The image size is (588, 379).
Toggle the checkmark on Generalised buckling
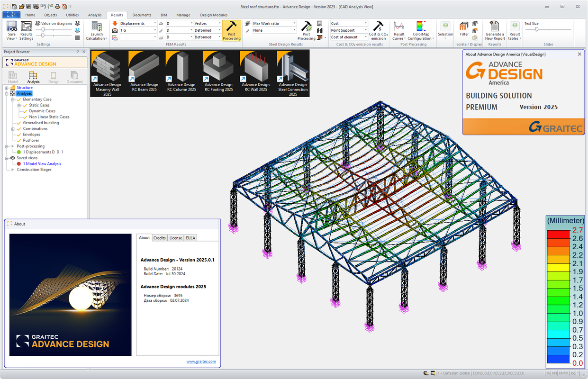tap(19, 123)
